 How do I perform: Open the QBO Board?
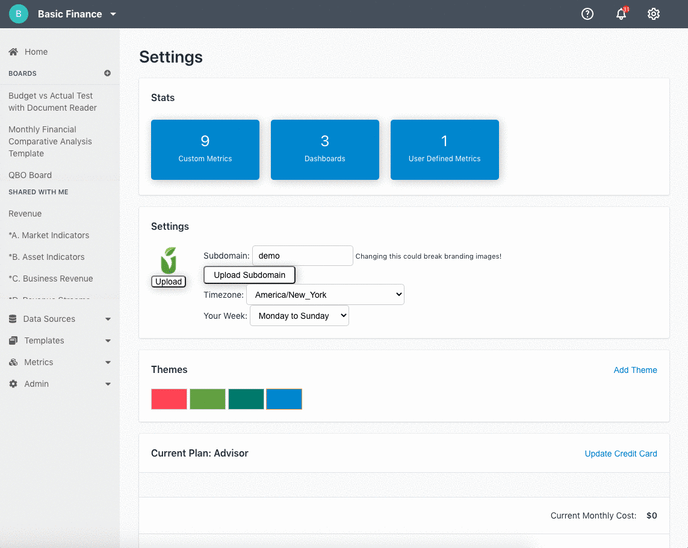(30, 175)
